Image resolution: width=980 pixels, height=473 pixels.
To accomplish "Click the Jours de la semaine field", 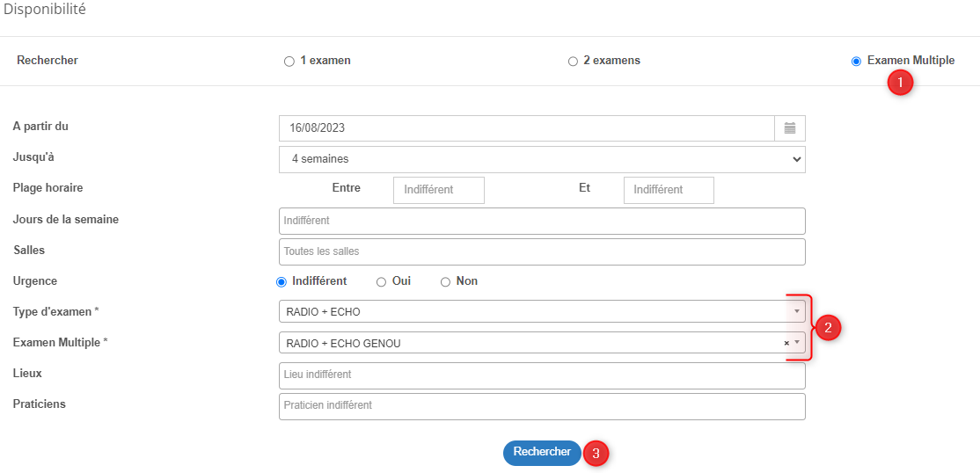I will pyautogui.click(x=542, y=222).
